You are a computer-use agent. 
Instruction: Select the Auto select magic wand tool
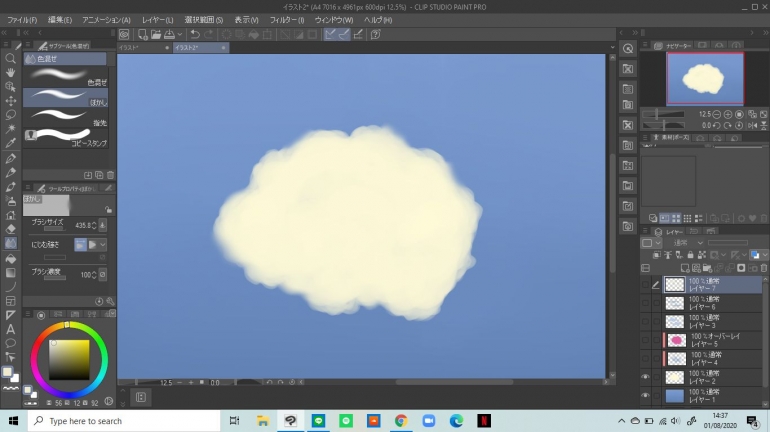10,129
